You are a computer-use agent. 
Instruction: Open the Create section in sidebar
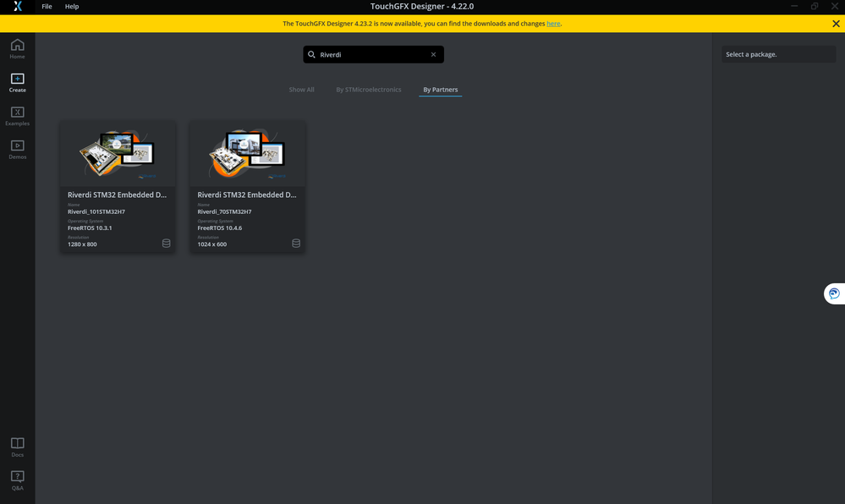coord(17,83)
